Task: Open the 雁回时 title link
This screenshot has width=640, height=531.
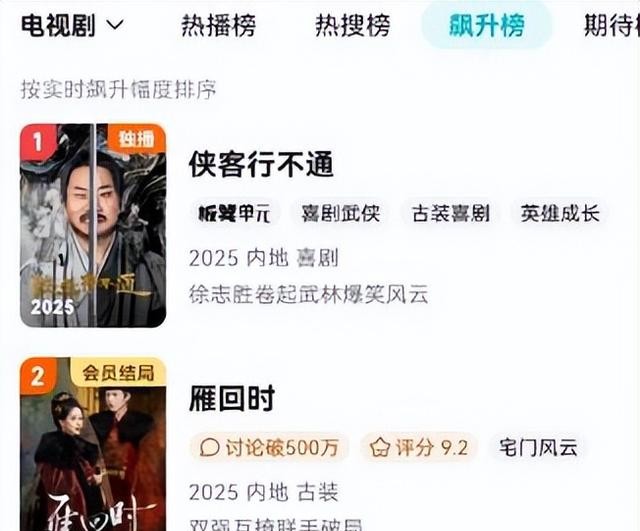Action: point(232,398)
